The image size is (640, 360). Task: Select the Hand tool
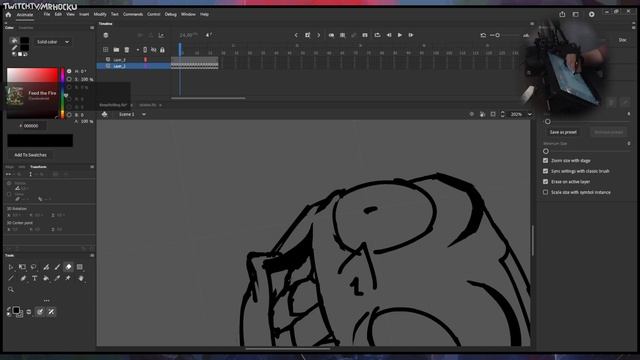[x=81, y=278]
